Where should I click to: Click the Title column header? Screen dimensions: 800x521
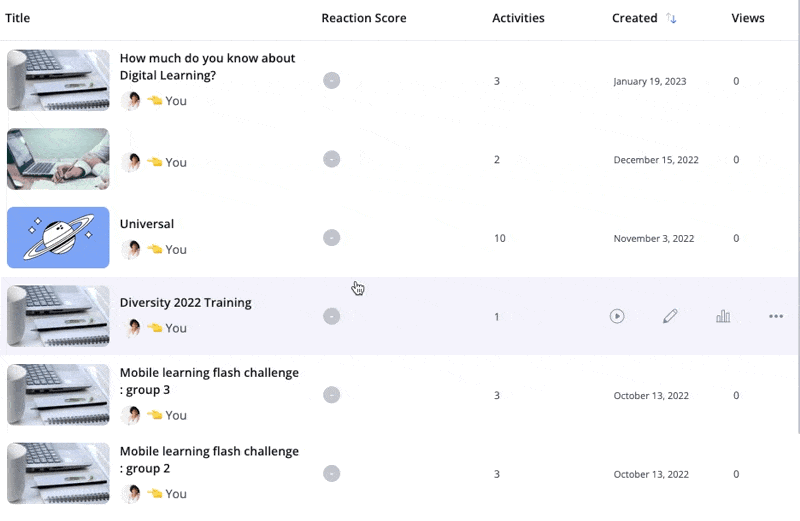click(x=17, y=18)
